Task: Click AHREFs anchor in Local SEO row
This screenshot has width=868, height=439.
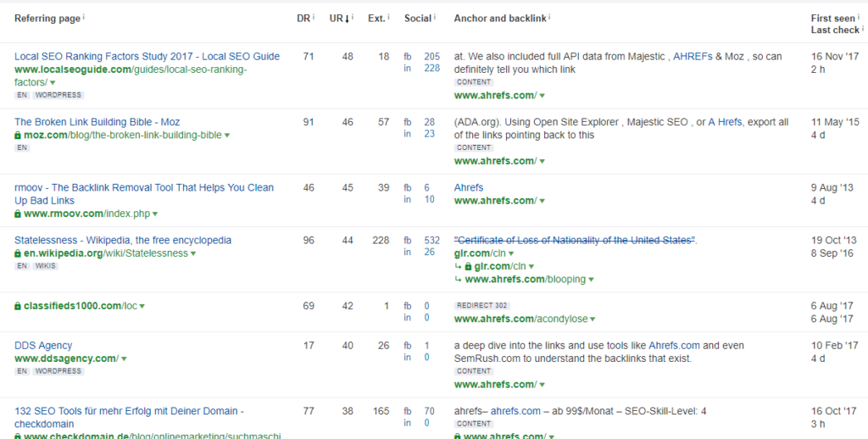Action: (693, 57)
